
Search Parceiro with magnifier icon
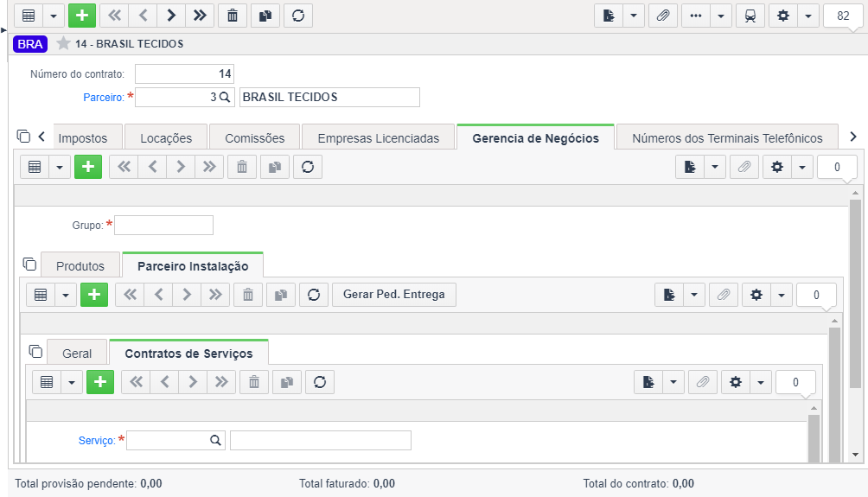tap(224, 98)
